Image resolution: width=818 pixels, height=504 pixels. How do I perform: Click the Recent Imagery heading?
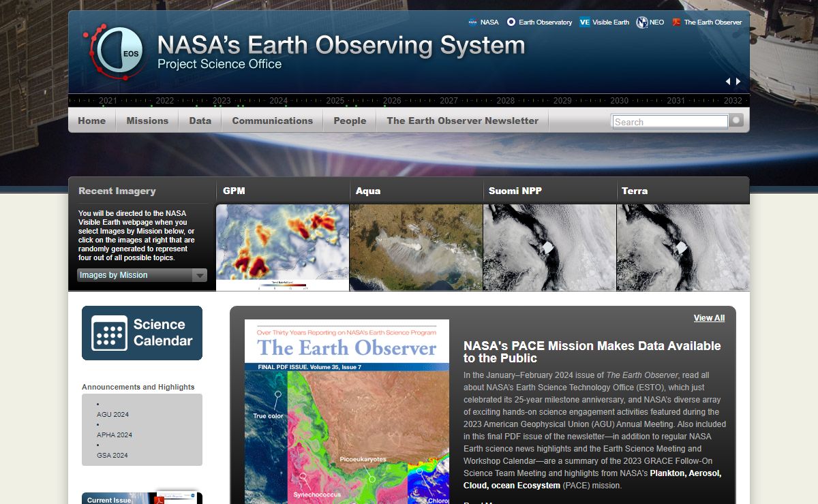117,191
